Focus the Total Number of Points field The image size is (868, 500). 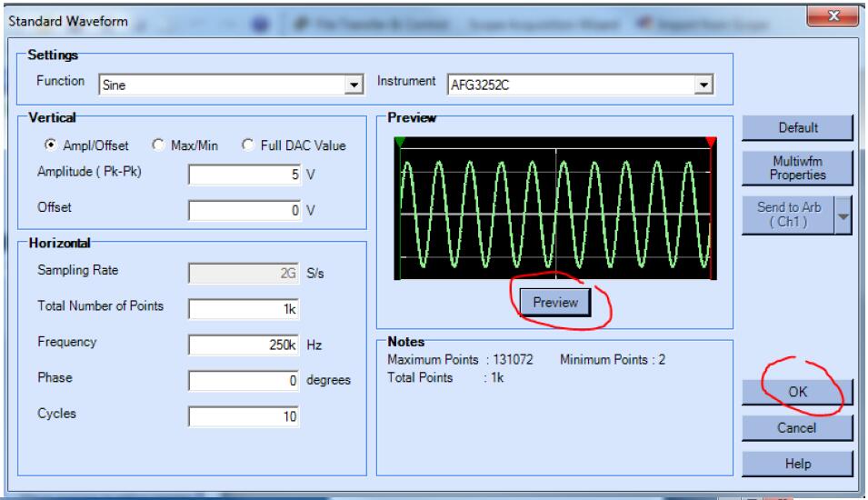coord(244,308)
